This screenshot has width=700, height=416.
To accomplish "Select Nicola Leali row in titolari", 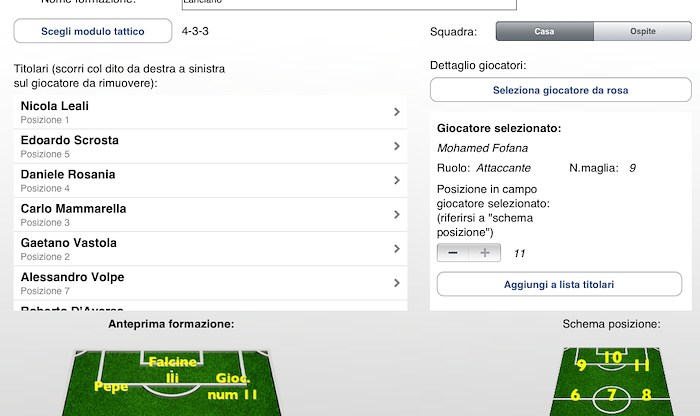I will [200, 112].
